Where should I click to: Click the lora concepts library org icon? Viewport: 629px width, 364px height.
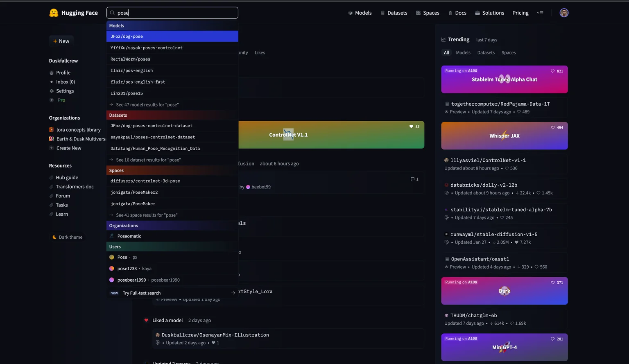[x=52, y=130]
